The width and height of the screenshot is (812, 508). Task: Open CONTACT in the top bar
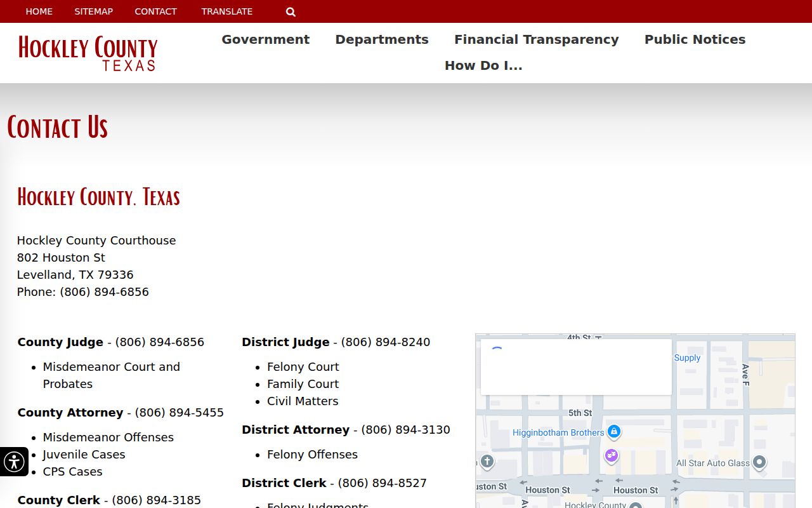(155, 11)
